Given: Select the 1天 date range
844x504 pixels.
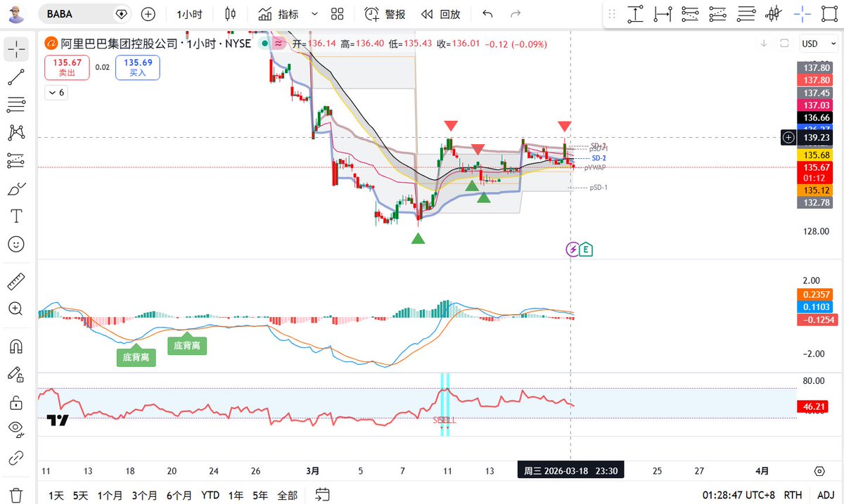Looking at the screenshot, I should 56,496.
